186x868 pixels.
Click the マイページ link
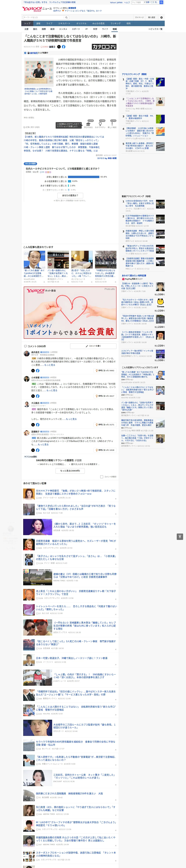click(x=139, y=18)
